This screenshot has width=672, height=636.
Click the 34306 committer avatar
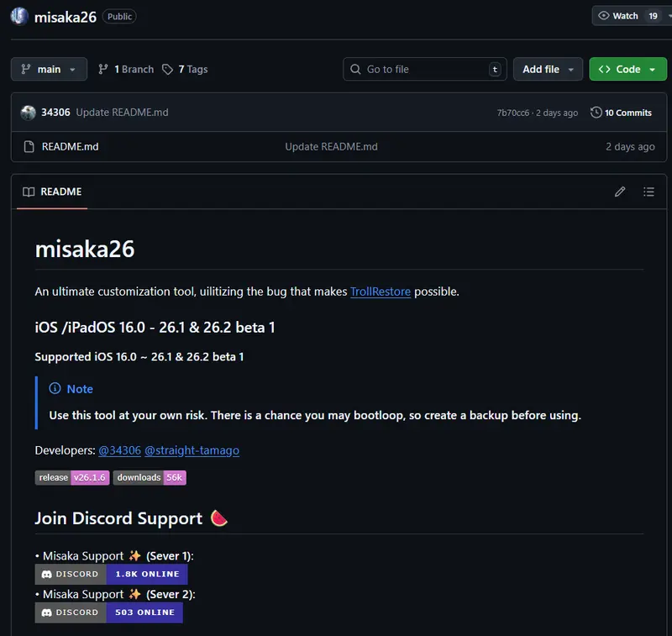tap(29, 113)
